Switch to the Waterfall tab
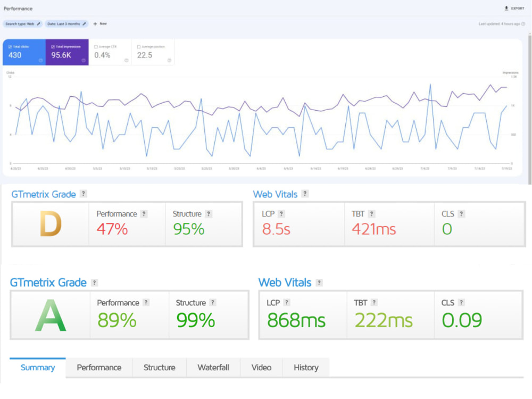Screen dimensions: 532x399 tap(213, 368)
